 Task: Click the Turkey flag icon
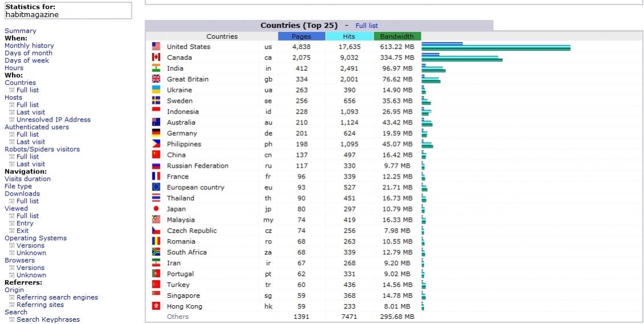(156, 285)
